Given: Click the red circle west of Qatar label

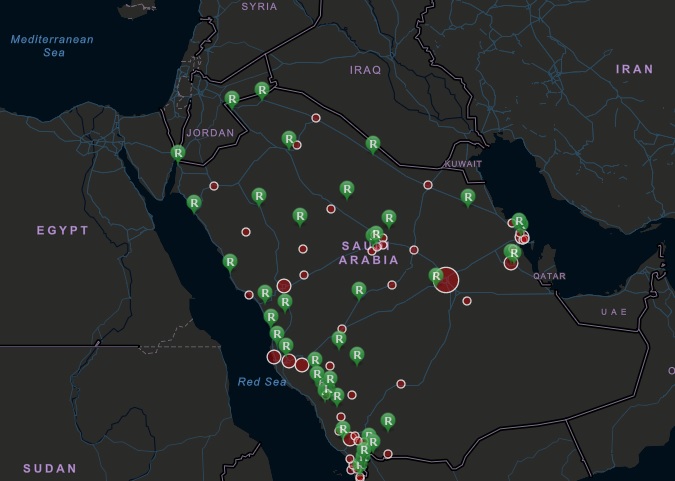Looking at the screenshot, I should click(511, 263).
